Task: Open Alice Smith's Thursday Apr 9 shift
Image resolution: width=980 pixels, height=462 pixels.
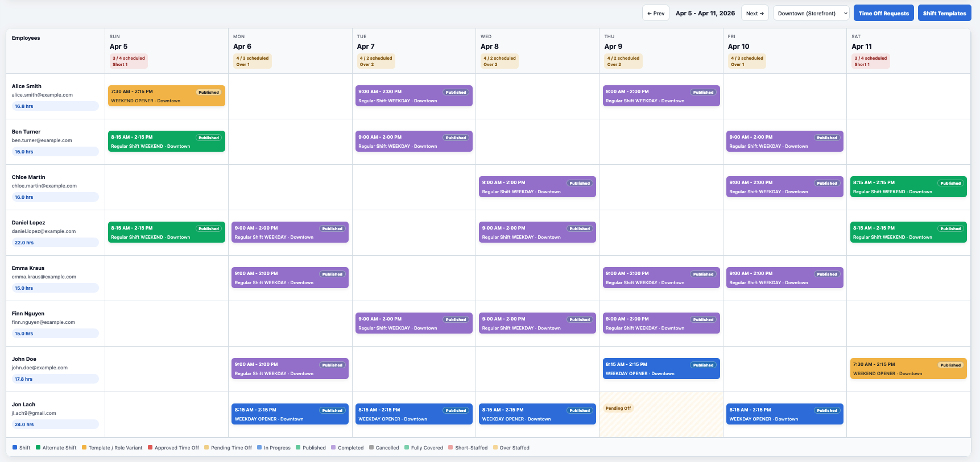Action: click(x=661, y=95)
